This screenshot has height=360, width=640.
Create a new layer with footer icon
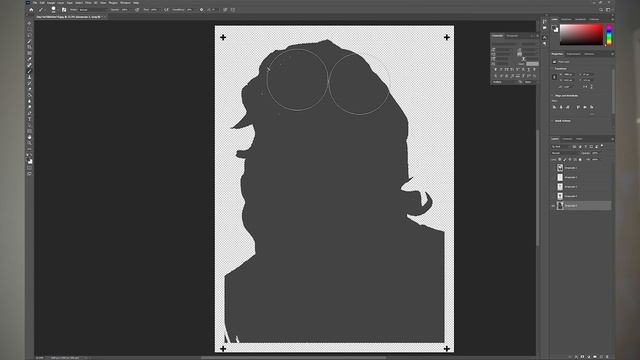[601, 356]
